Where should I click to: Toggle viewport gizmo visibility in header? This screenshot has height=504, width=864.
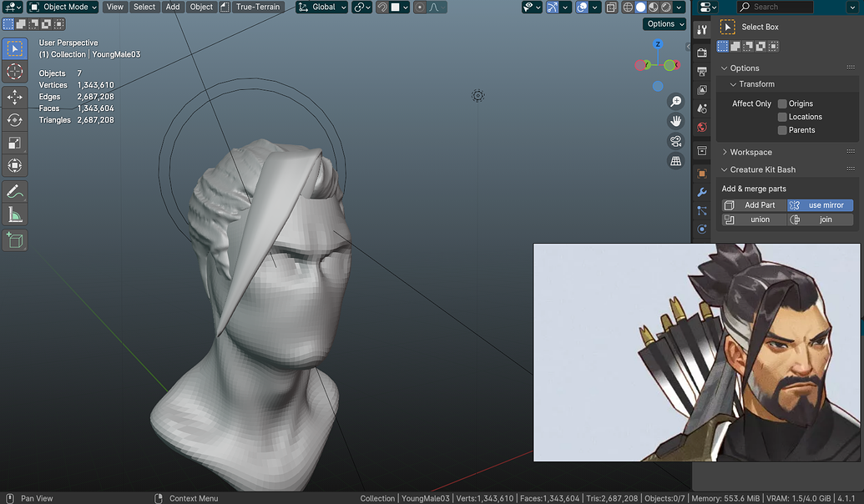(x=552, y=8)
